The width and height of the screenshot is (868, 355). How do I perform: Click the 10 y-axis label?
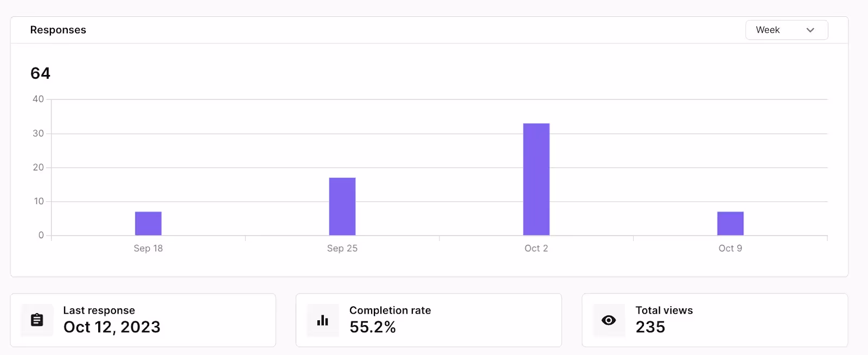39,201
